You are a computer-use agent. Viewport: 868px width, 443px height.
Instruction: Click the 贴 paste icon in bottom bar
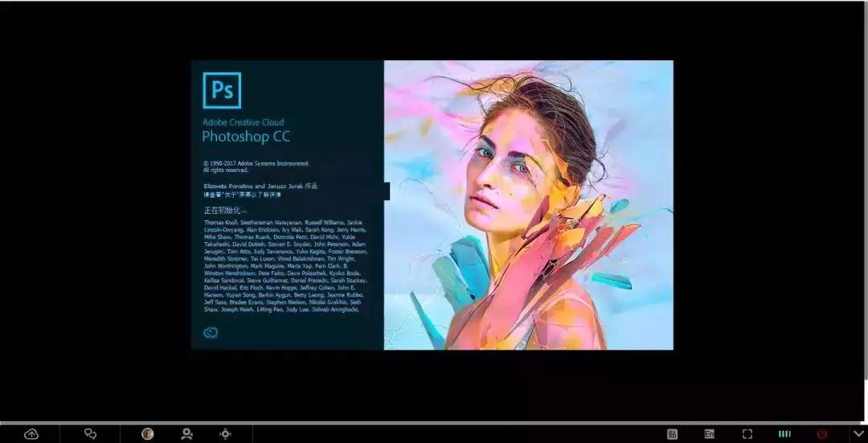click(673, 434)
